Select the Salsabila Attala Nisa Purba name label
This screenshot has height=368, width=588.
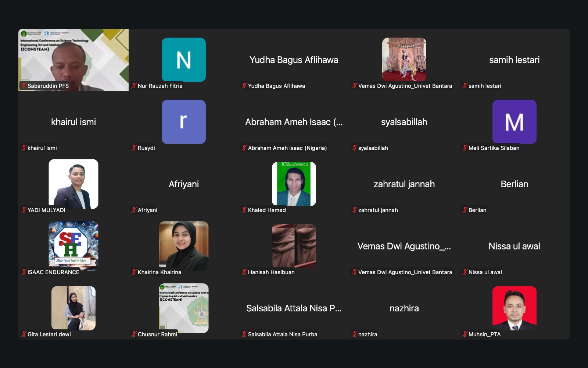pos(282,334)
